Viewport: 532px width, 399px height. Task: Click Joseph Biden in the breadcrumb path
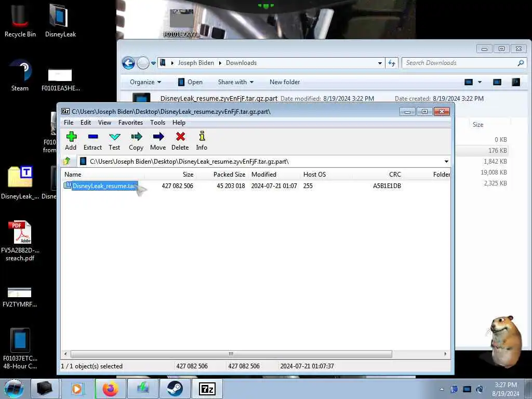coord(196,63)
